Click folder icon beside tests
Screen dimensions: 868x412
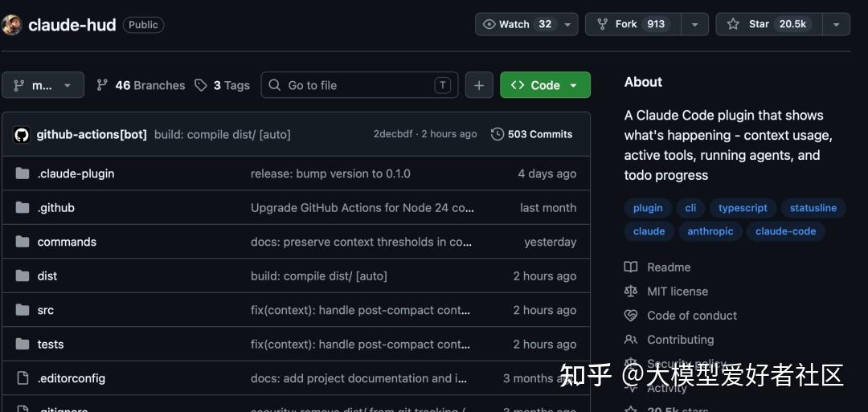coord(23,345)
